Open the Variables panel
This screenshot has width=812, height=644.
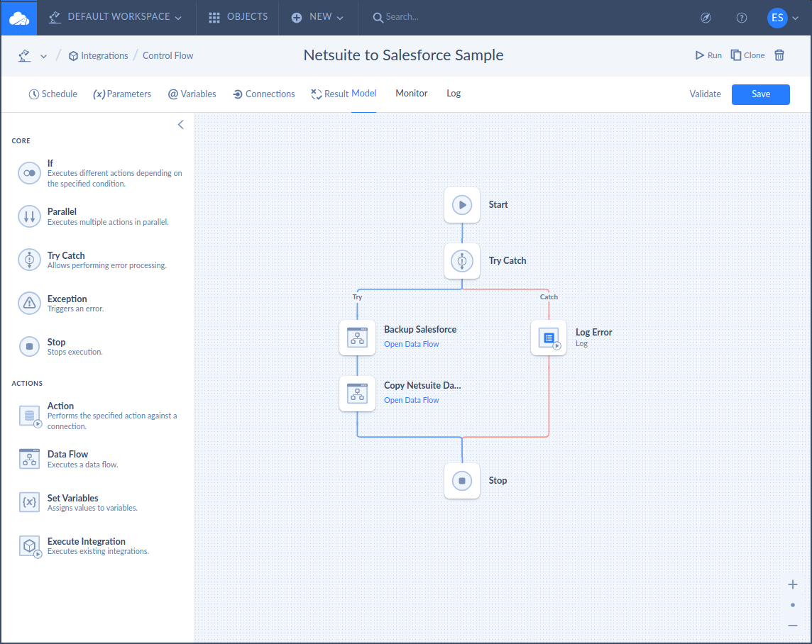click(192, 94)
